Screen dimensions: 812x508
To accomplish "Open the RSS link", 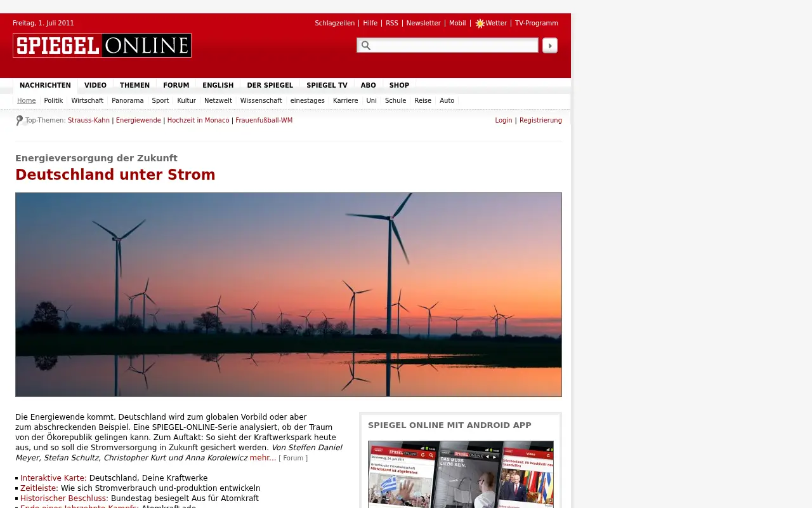I will click(392, 23).
